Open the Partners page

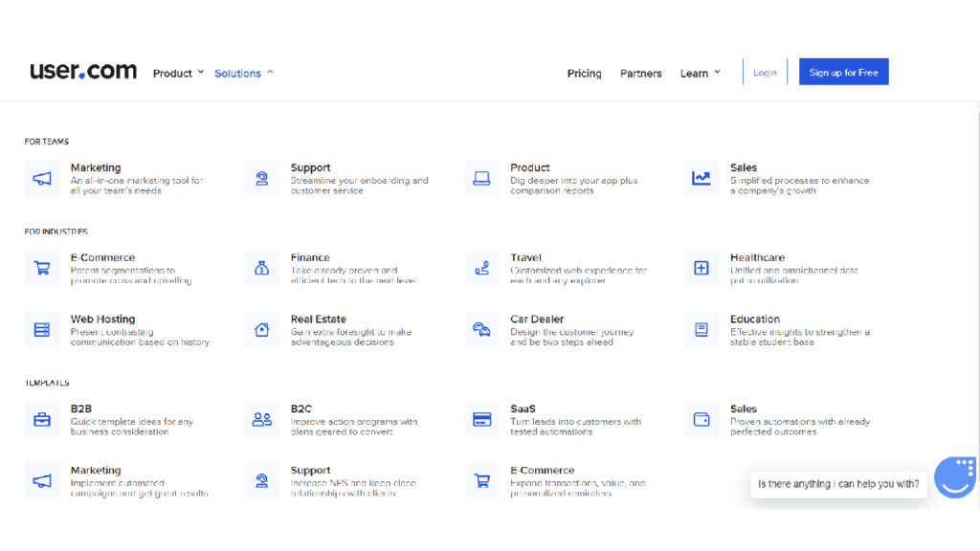640,73
